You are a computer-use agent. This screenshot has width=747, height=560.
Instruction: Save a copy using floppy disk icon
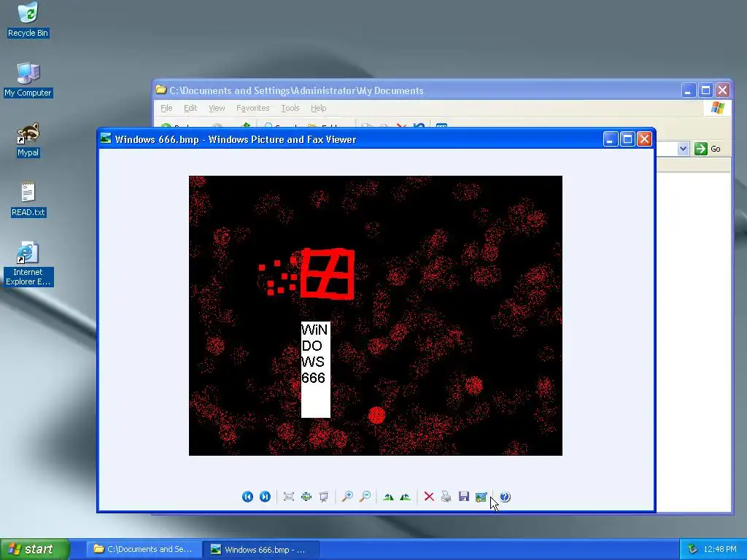click(463, 497)
